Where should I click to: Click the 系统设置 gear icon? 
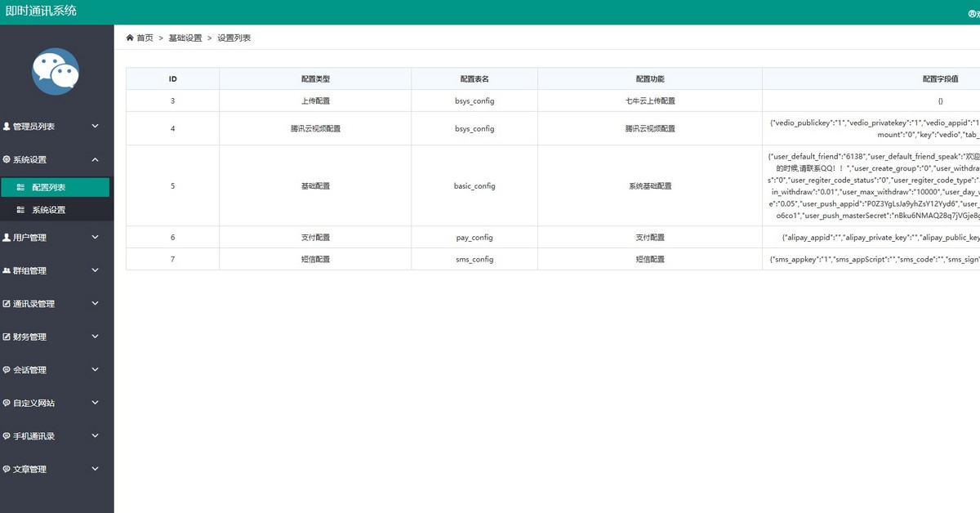click(7, 160)
